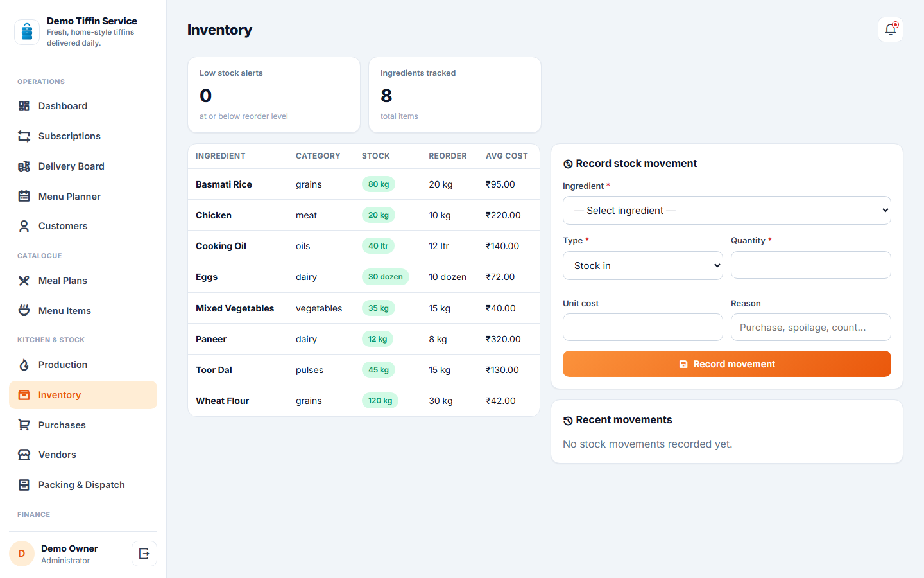The image size is (924, 578).
Task: Click the Customers person icon
Action: click(x=24, y=226)
